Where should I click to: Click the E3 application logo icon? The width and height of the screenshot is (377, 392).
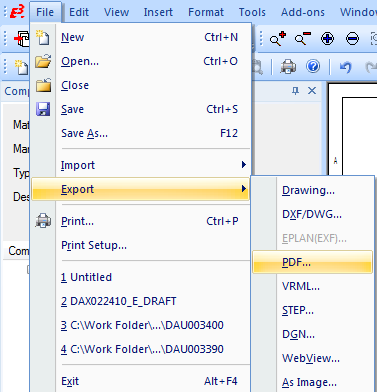coord(17,12)
